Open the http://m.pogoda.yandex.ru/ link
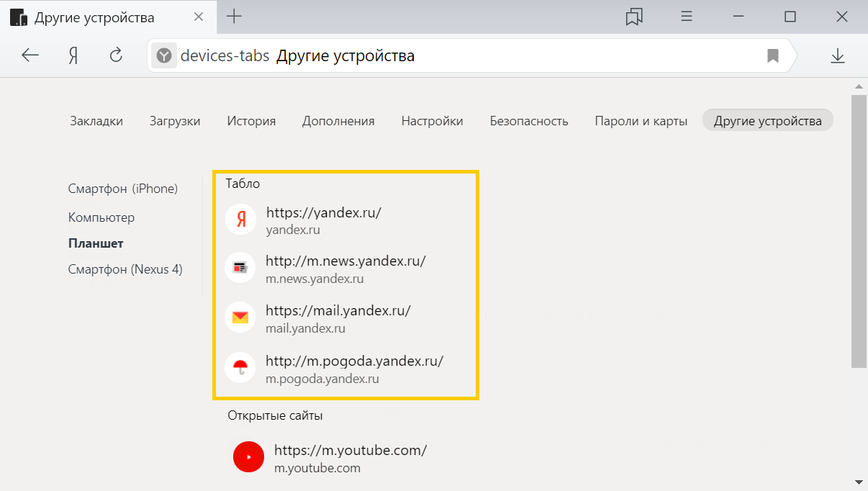Image resolution: width=868 pixels, height=491 pixels. tap(354, 360)
